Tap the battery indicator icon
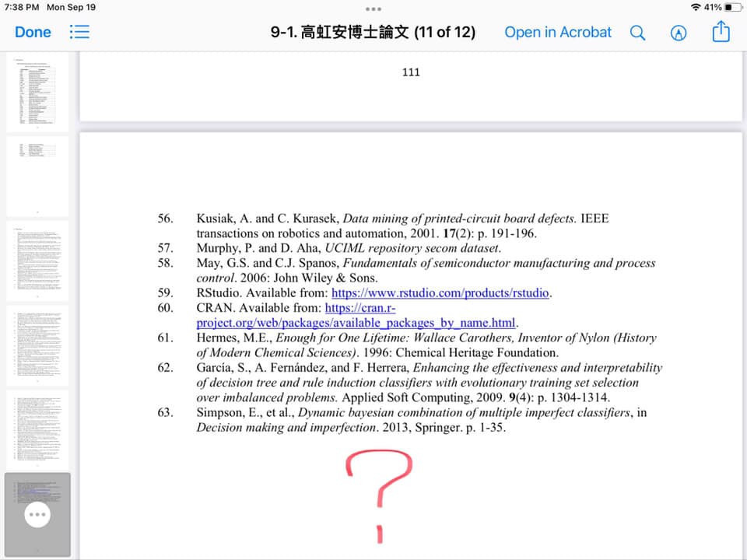Screen dimensions: 747x560 point(733,7)
